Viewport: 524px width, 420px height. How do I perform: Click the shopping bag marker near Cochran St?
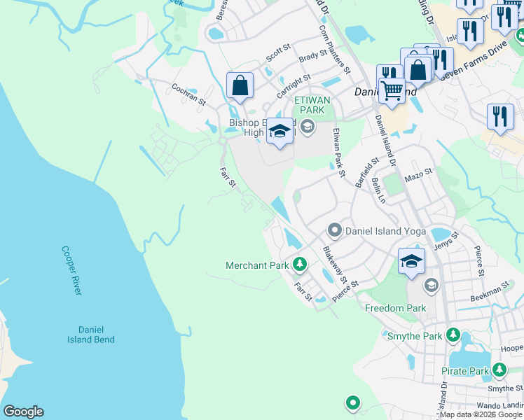pos(240,86)
